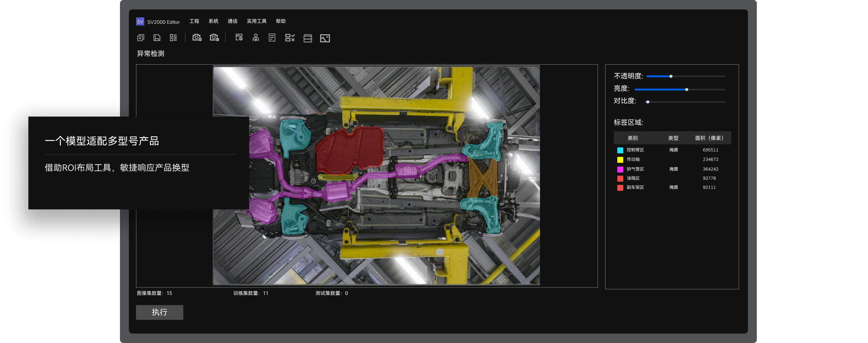The height and width of the screenshot is (343, 868).
Task: Click the 亮度 slider handle
Action: click(x=687, y=89)
